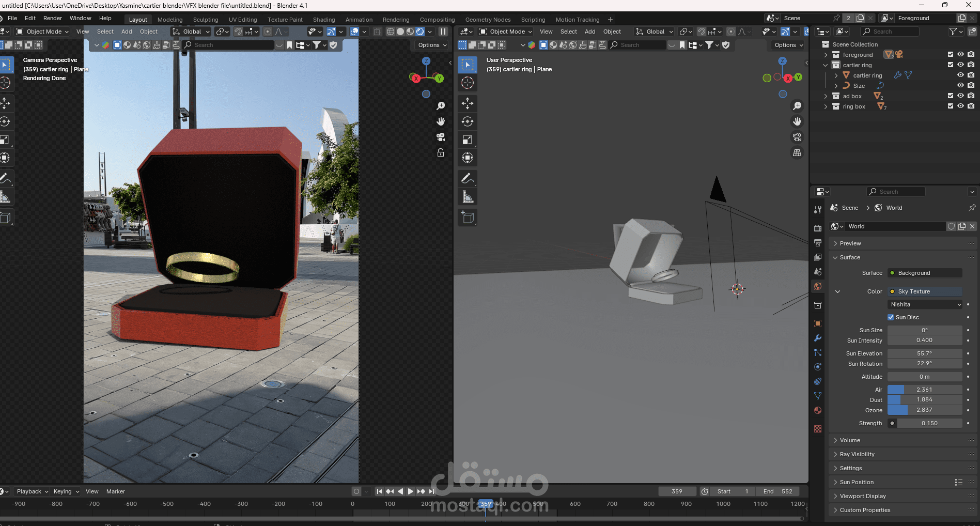Screen dimensions: 980x526
Task: Open the Output properties tab
Action: (818, 242)
